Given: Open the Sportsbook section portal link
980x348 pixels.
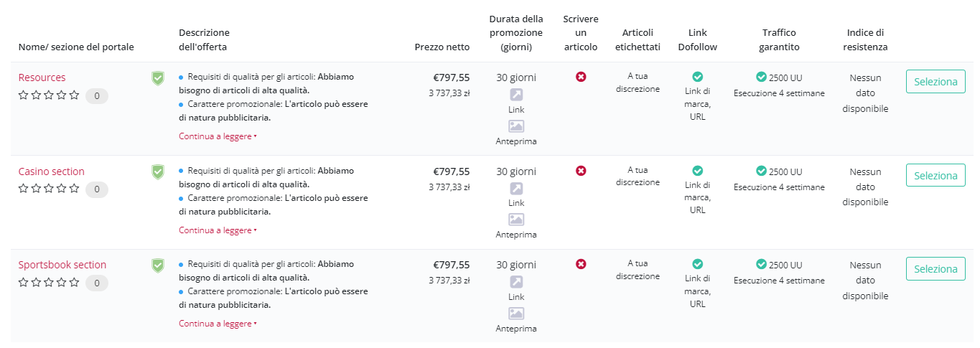Looking at the screenshot, I should pyautogui.click(x=62, y=265).
